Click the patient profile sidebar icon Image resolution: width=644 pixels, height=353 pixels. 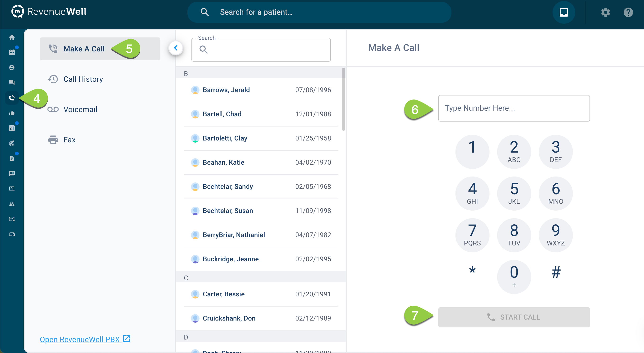click(x=12, y=68)
